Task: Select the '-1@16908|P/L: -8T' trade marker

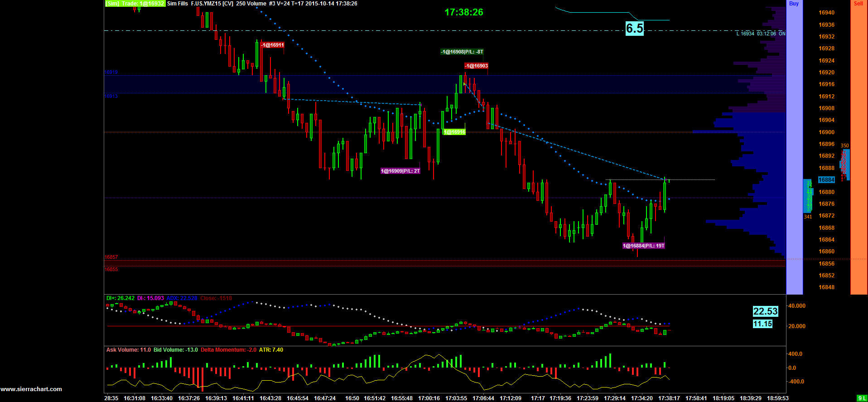Action: pos(462,52)
